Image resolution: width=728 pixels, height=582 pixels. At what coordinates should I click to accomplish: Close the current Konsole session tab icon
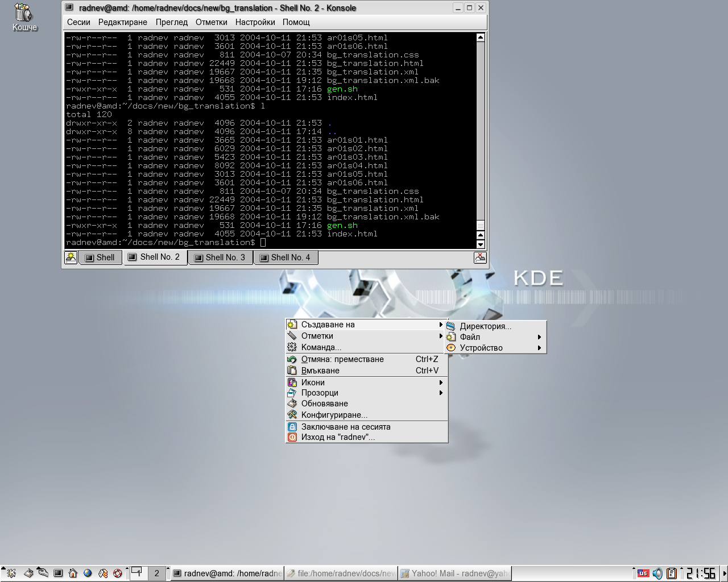(x=480, y=257)
